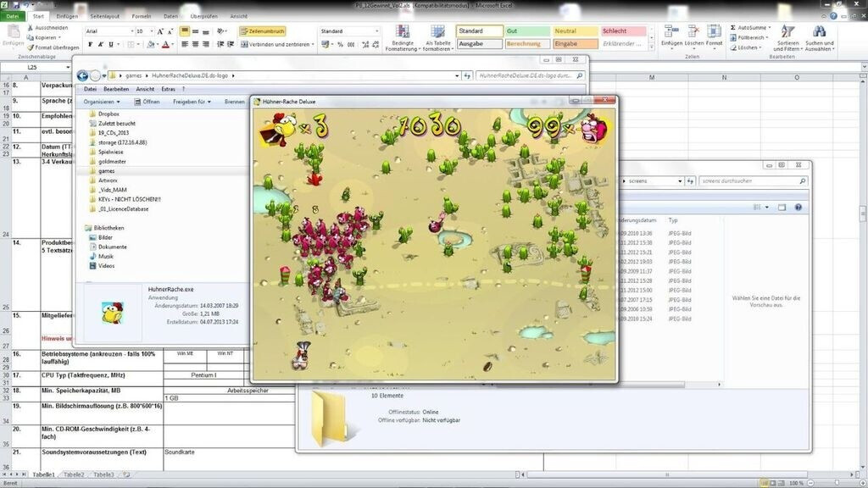Click the Explorer back navigation arrow
This screenshot has width=868, height=488.
(82, 75)
